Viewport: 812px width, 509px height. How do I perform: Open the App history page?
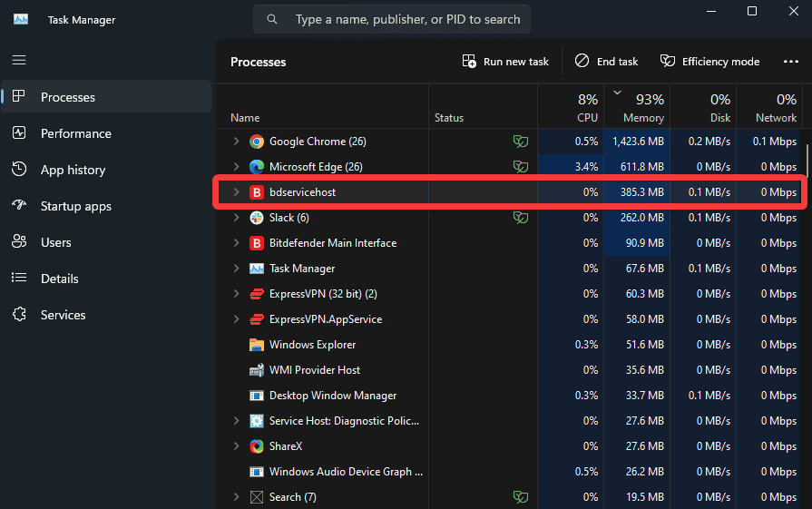click(x=106, y=170)
